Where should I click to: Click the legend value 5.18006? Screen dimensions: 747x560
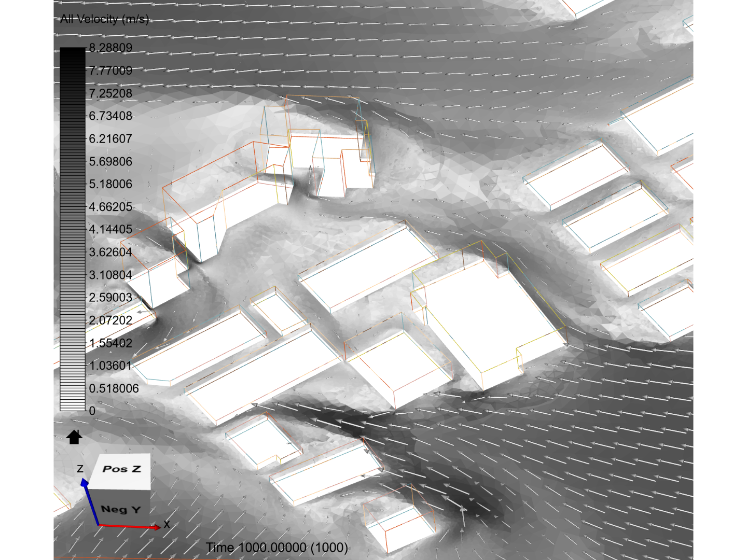pyautogui.click(x=110, y=184)
